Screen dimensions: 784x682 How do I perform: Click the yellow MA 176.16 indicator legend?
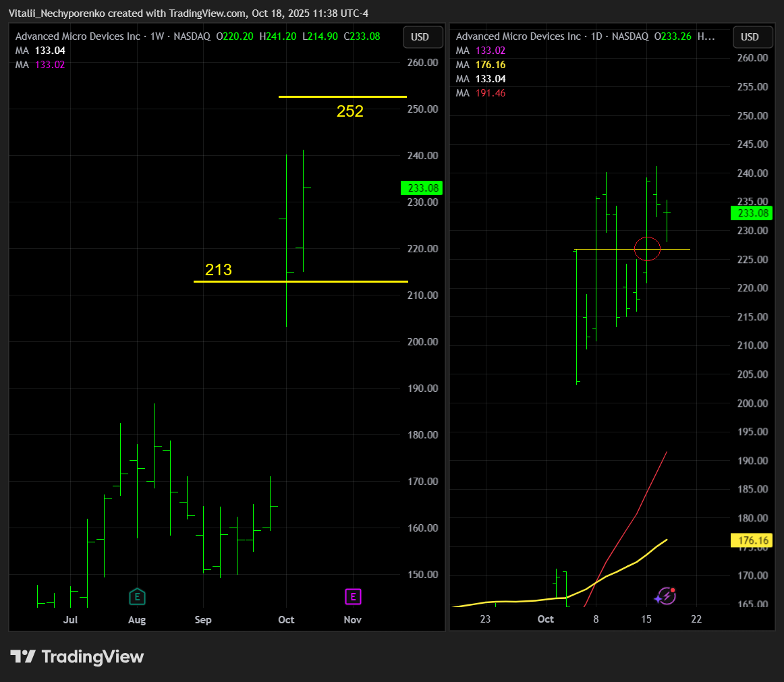coord(480,65)
